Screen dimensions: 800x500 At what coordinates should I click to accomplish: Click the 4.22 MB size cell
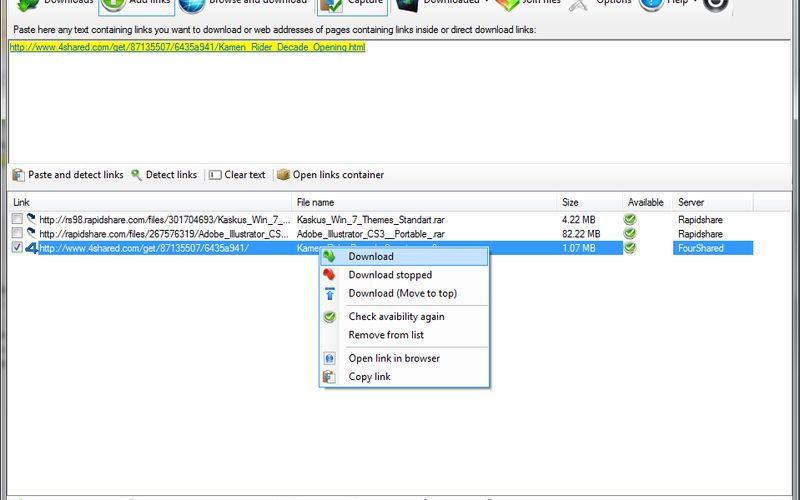(579, 220)
